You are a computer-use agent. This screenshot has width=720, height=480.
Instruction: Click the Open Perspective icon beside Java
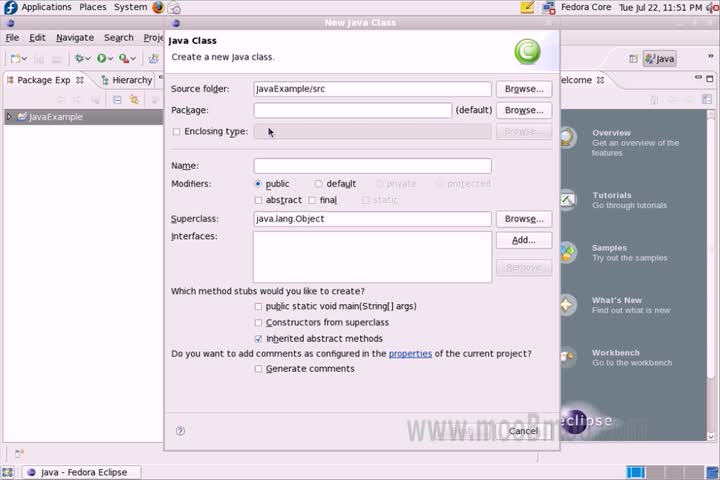click(x=633, y=59)
